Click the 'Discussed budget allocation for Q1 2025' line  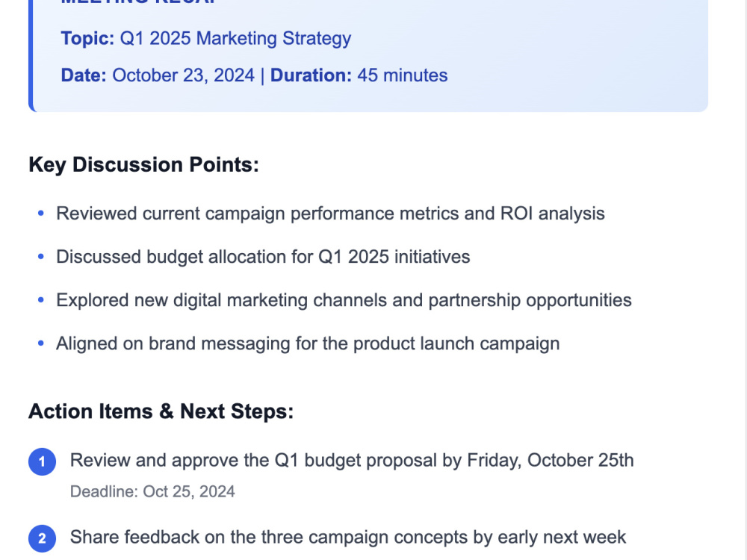(x=263, y=257)
